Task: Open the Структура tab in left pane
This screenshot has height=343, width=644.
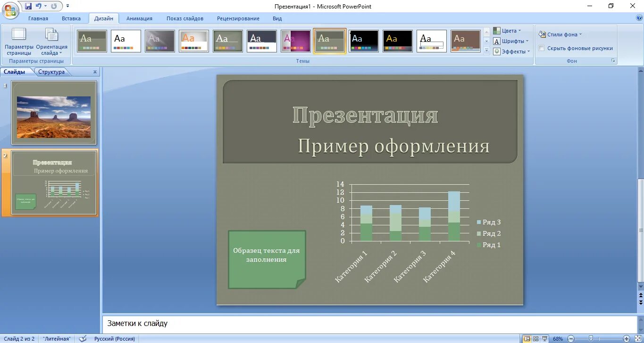Action: pyautogui.click(x=52, y=71)
